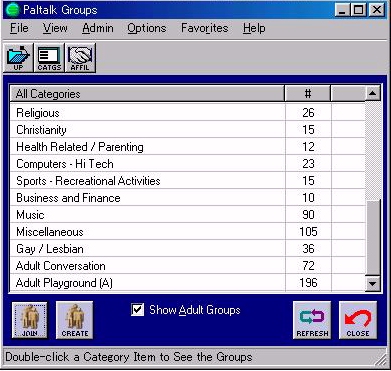Click the scrollbar thumb in category list
391x371 pixels.
(x=373, y=237)
